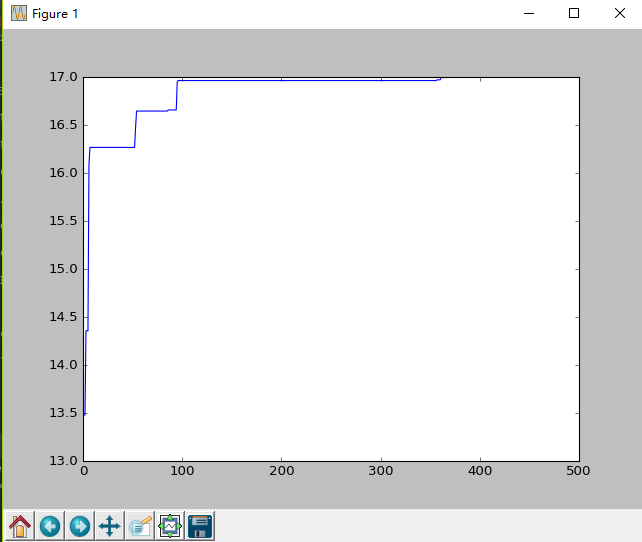This screenshot has width=642, height=542.
Task: Click the y-axis label 16.5
Action: (x=63, y=125)
